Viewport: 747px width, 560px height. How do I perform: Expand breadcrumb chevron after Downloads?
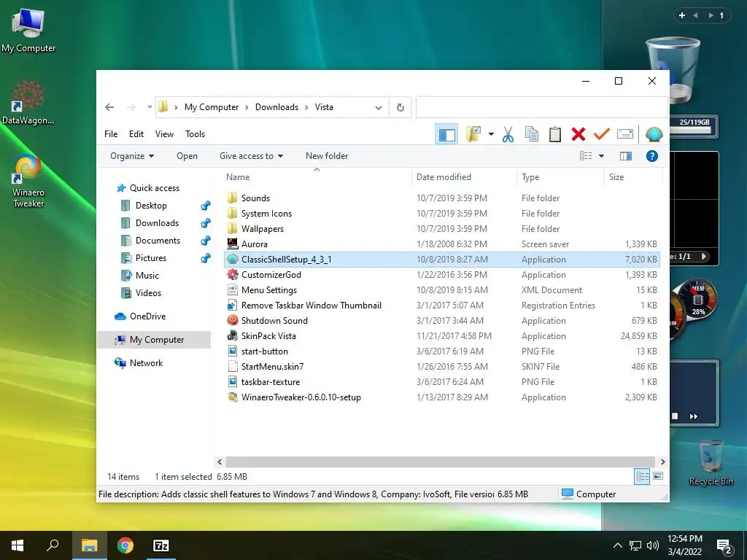(x=306, y=108)
